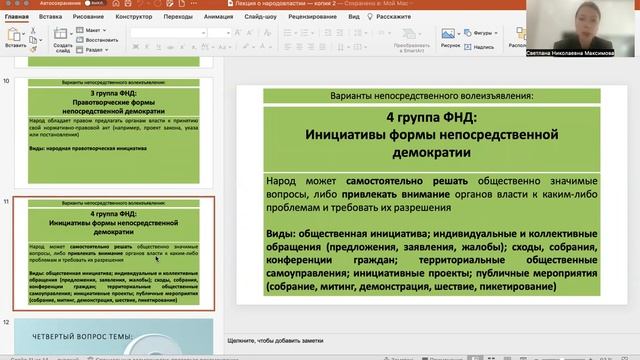Toggle Underline formatting (Ч)
The width and height of the screenshot is (640, 360).
159,47
